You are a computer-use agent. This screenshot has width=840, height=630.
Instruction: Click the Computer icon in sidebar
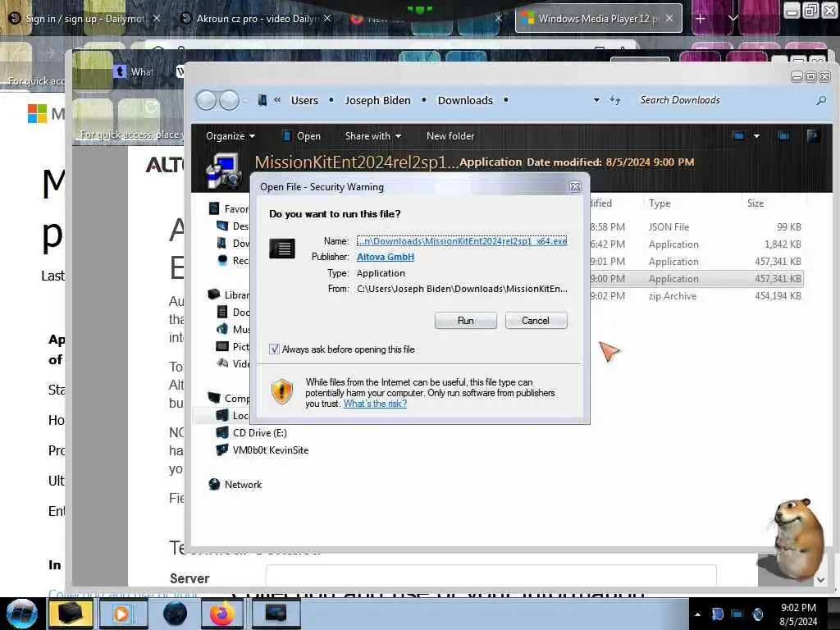(214, 398)
